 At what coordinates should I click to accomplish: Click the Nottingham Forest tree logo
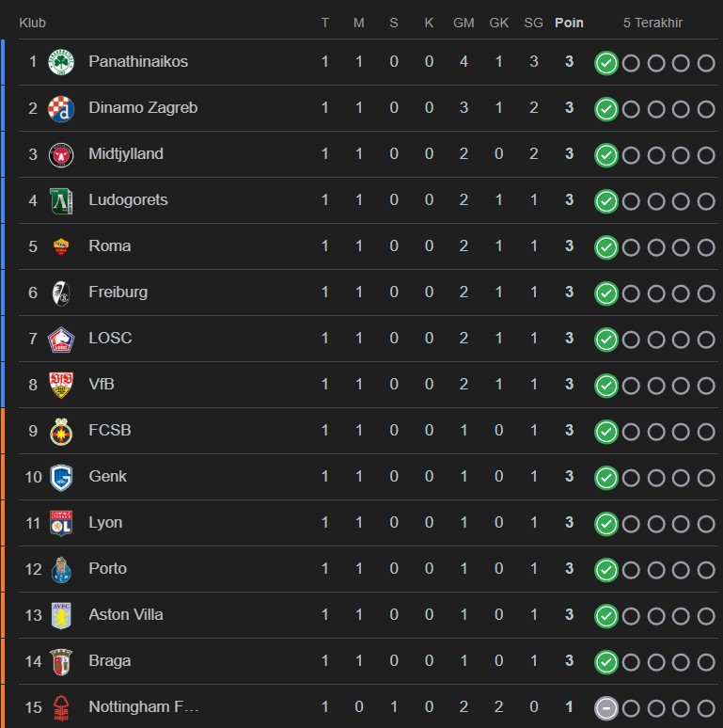pos(61,707)
